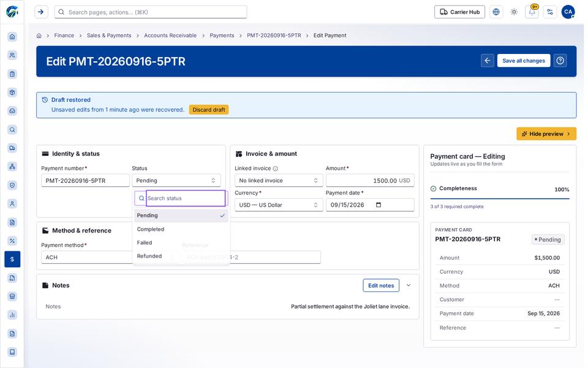588x368 pixels.
Task: Click the globe language icon
Action: 496,12
